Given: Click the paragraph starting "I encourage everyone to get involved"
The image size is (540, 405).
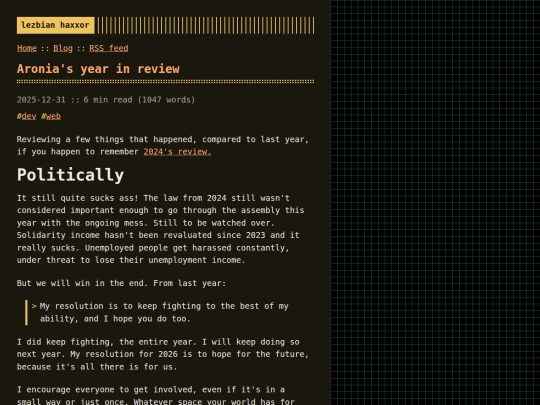Looking at the screenshot, I should [156, 396].
